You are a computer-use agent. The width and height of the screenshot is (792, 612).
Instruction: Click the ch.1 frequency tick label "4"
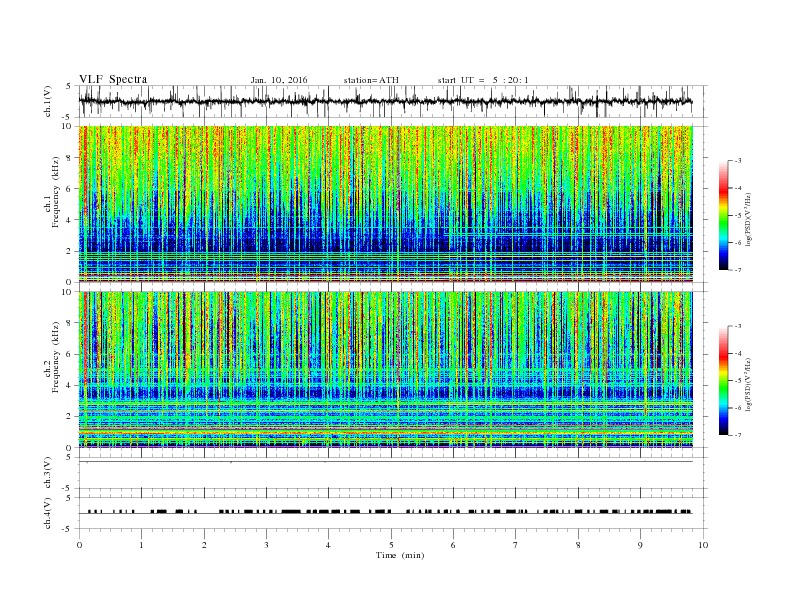(70, 220)
